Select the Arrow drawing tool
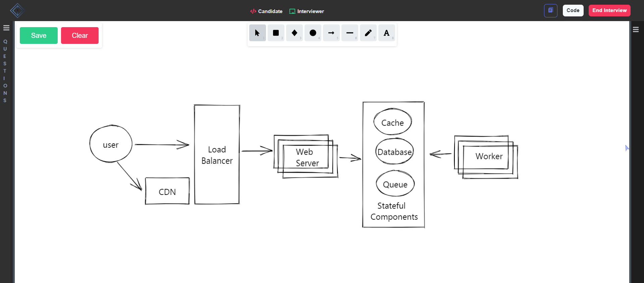This screenshot has width=644, height=283. [331, 33]
